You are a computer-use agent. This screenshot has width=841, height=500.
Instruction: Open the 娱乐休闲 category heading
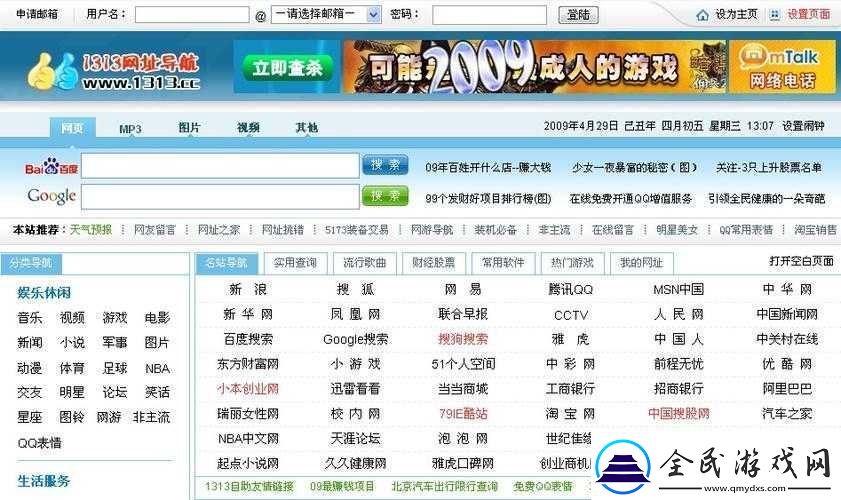pyautogui.click(x=44, y=292)
